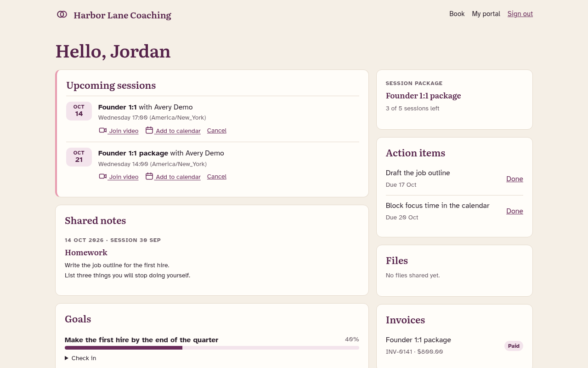Click calendar icon for Oct 21 session

[x=149, y=176]
